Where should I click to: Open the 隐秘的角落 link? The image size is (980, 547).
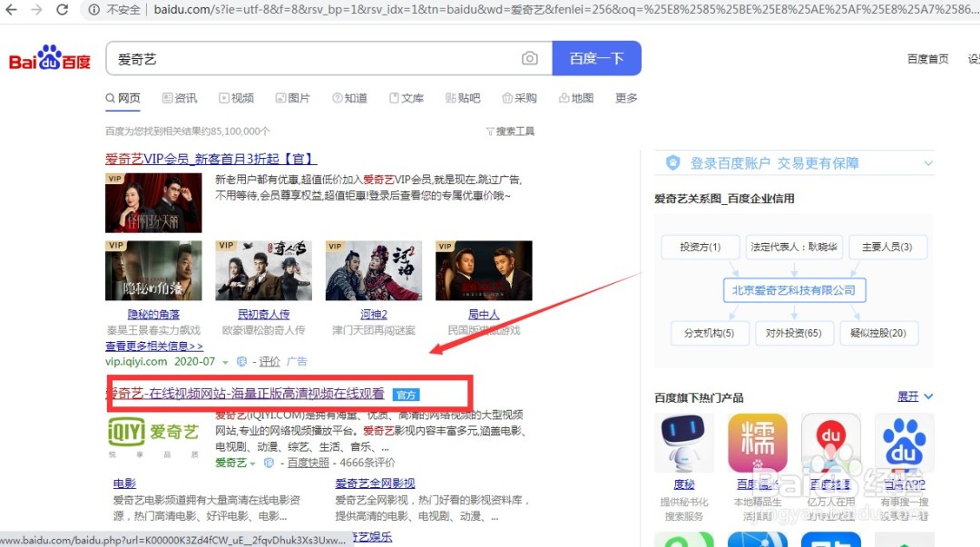(153, 315)
